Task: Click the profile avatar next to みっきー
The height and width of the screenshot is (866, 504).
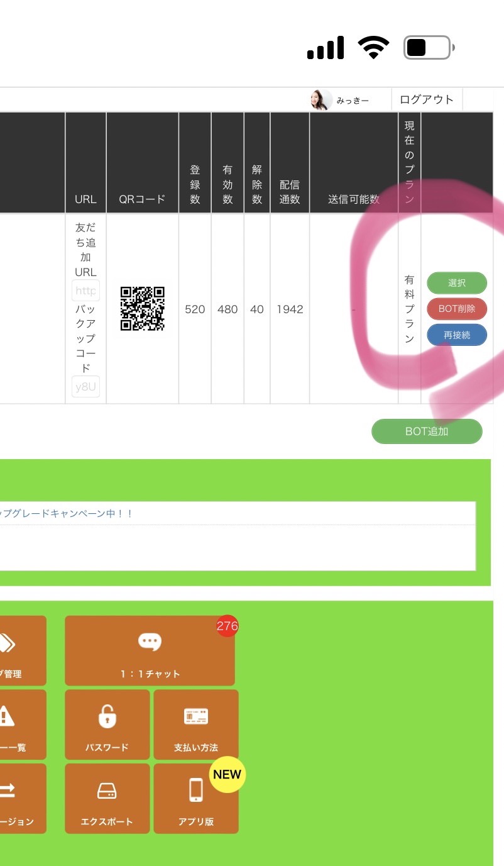Action: point(321,99)
